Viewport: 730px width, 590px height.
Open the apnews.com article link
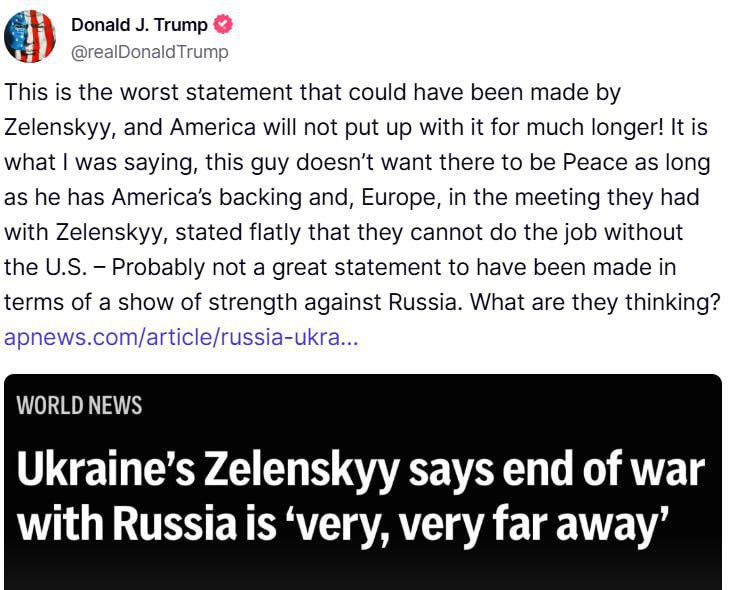tap(180, 337)
